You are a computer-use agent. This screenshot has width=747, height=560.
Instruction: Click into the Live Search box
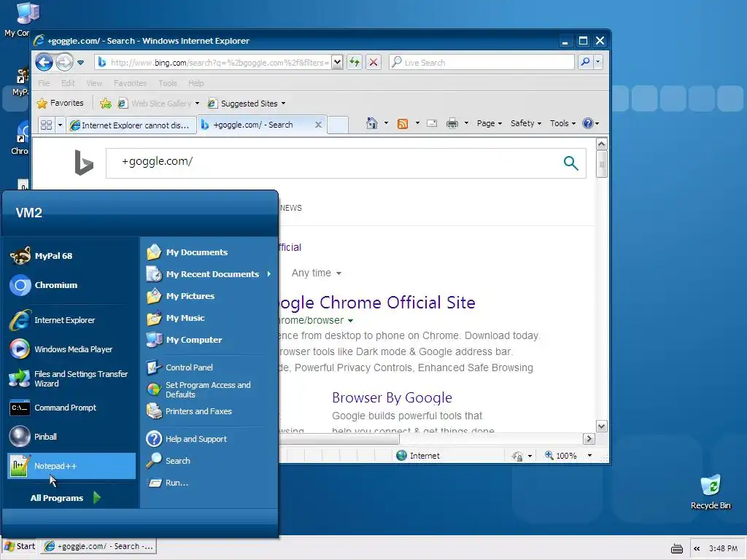481,63
